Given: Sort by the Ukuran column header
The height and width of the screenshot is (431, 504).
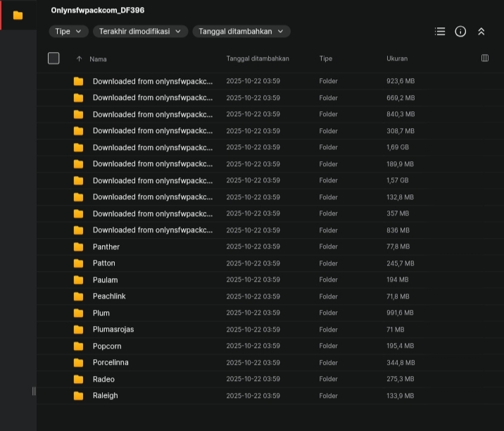Looking at the screenshot, I should pyautogui.click(x=396, y=58).
